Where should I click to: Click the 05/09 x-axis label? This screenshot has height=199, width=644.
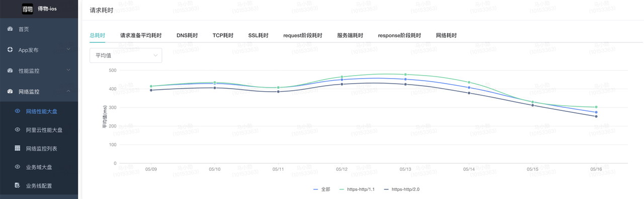pos(151,169)
